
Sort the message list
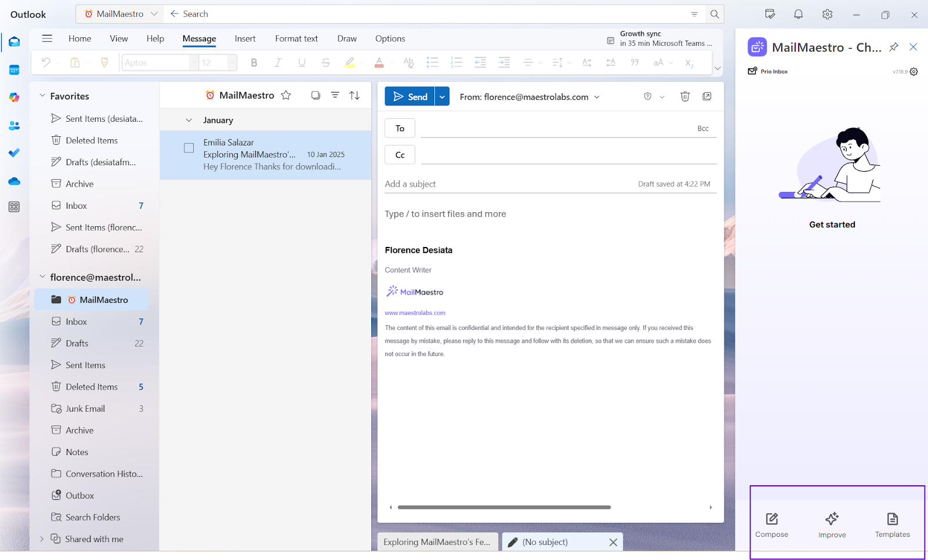354,95
